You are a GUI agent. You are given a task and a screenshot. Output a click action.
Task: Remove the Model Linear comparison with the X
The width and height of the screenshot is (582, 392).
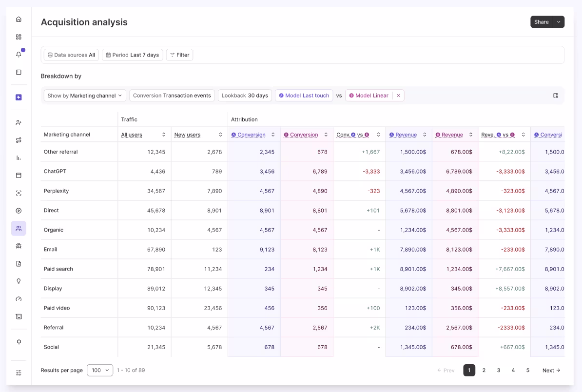[x=398, y=96]
